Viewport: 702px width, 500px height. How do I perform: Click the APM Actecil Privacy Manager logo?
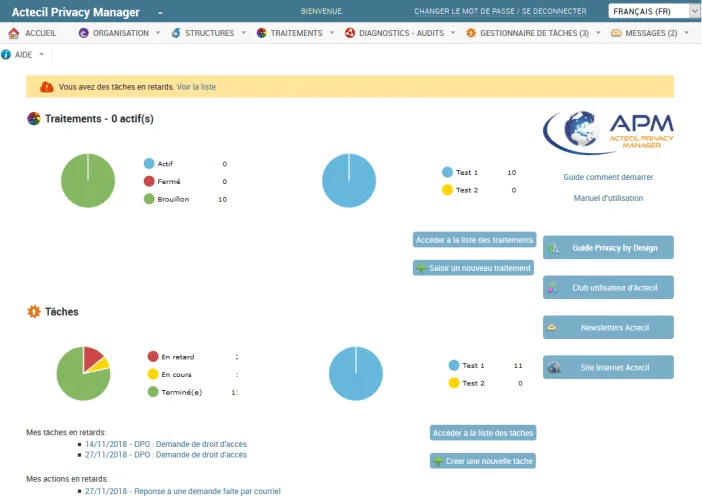tap(608, 132)
